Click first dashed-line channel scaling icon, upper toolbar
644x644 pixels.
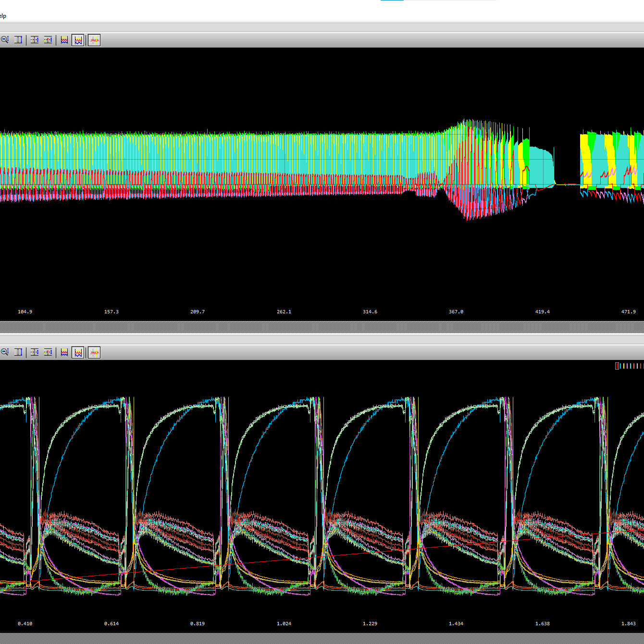(x=35, y=40)
